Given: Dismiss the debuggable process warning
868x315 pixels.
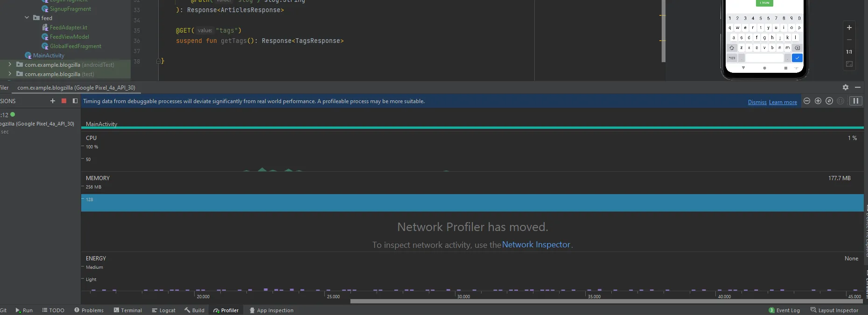Looking at the screenshot, I should coord(757,102).
